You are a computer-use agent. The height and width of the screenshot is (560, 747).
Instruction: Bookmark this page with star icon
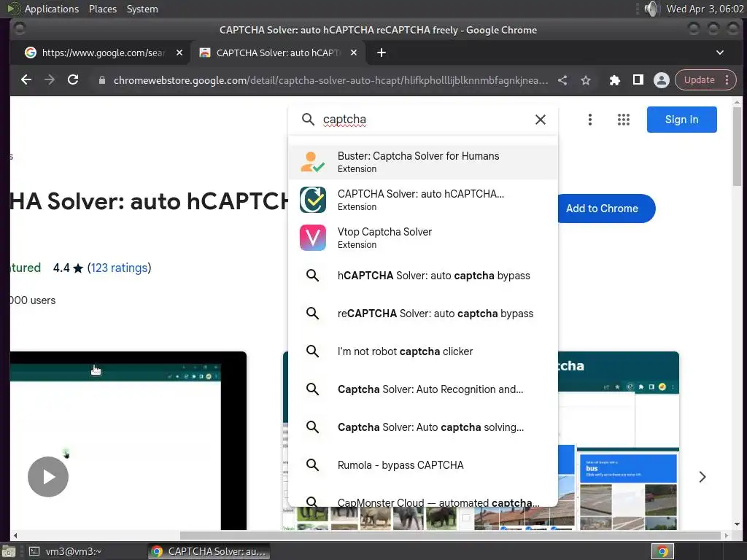tap(586, 80)
